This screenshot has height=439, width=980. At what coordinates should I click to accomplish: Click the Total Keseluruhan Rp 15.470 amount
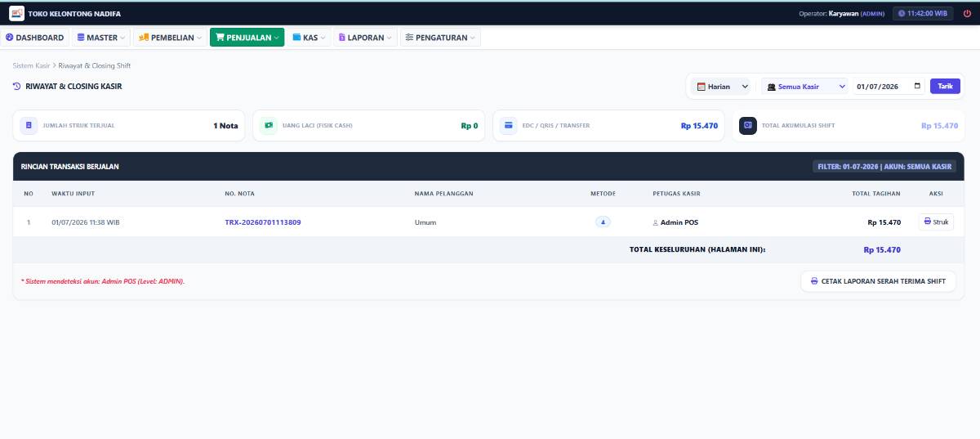pyautogui.click(x=882, y=249)
